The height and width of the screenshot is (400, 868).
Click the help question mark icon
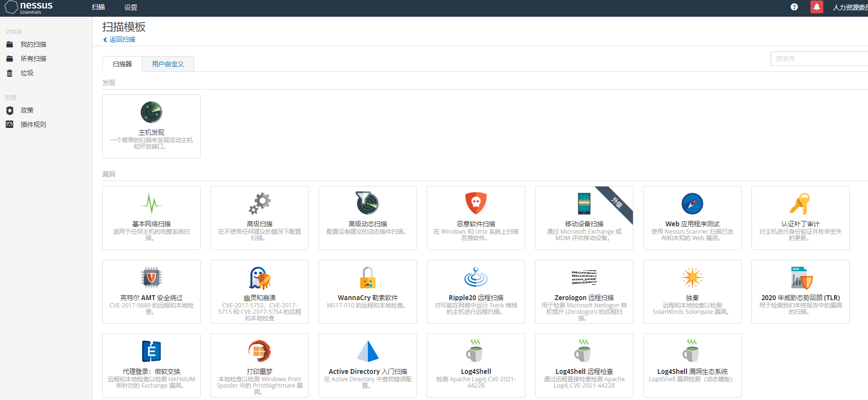[x=794, y=7]
